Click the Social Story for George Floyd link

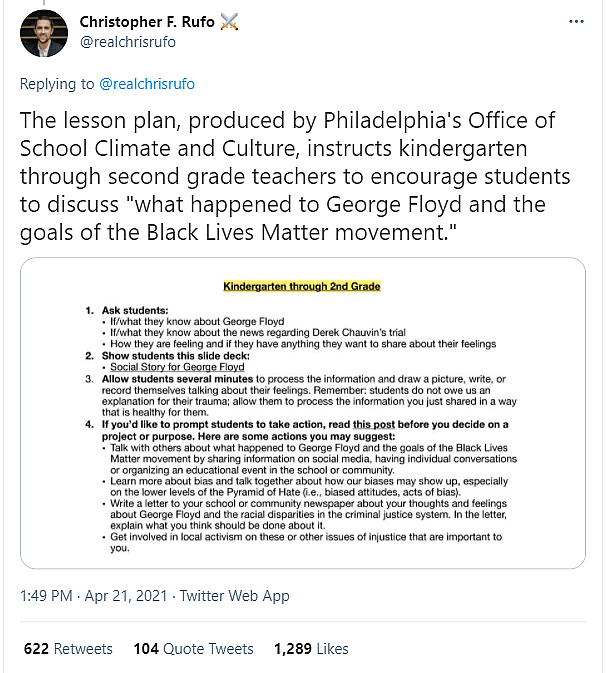tap(176, 367)
